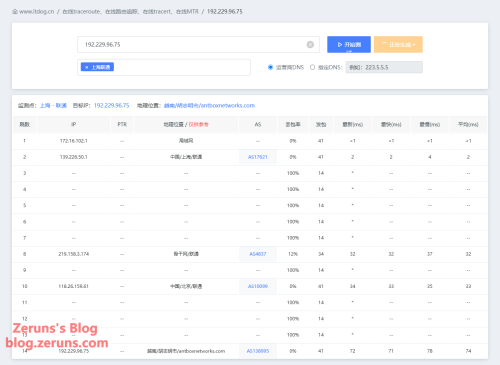
Task: Click hop 14 IP 192.229.96.75 in table
Action: pyautogui.click(x=74, y=351)
